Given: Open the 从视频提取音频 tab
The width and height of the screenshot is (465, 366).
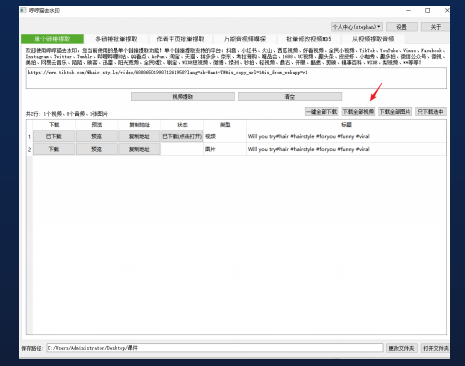Looking at the screenshot, I should (373, 39).
